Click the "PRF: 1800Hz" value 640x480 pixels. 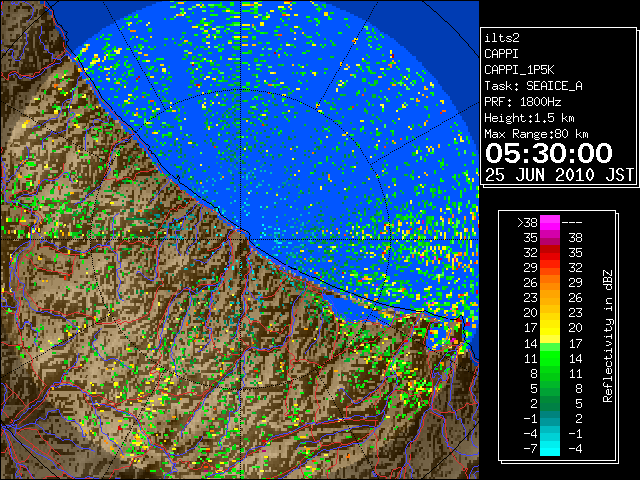522,102
